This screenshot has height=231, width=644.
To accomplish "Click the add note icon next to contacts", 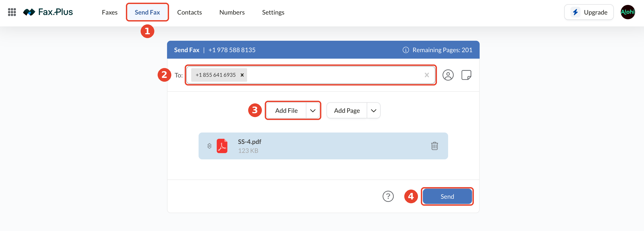I will pyautogui.click(x=466, y=75).
